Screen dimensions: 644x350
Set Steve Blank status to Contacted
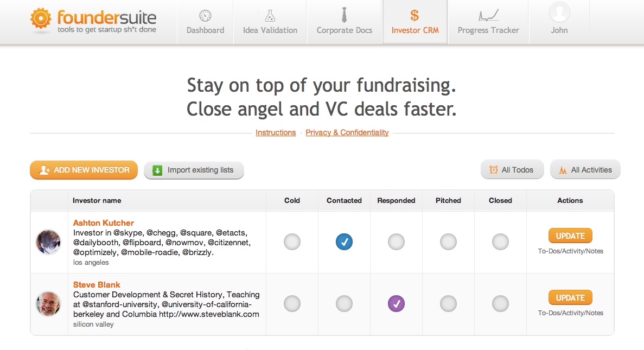click(x=344, y=303)
